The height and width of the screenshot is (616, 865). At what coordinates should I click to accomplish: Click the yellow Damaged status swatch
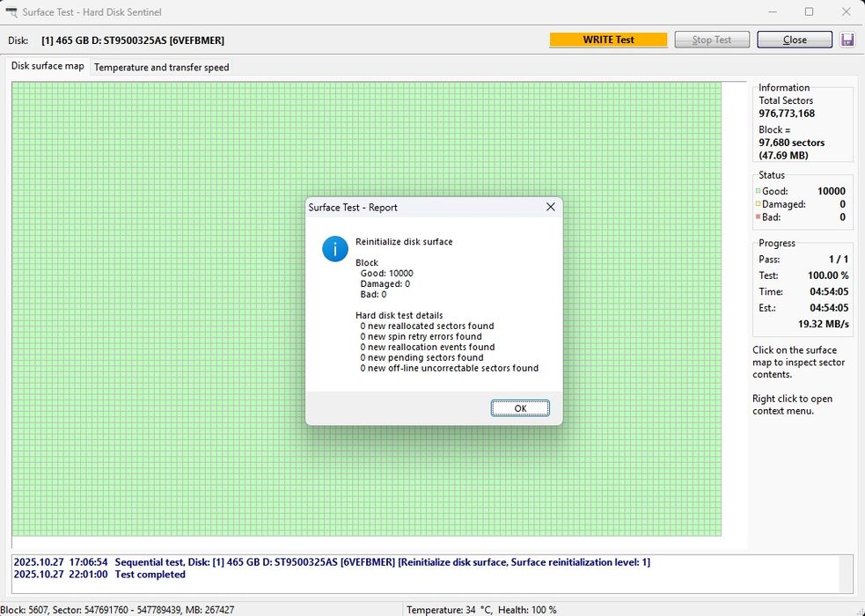[x=758, y=204]
